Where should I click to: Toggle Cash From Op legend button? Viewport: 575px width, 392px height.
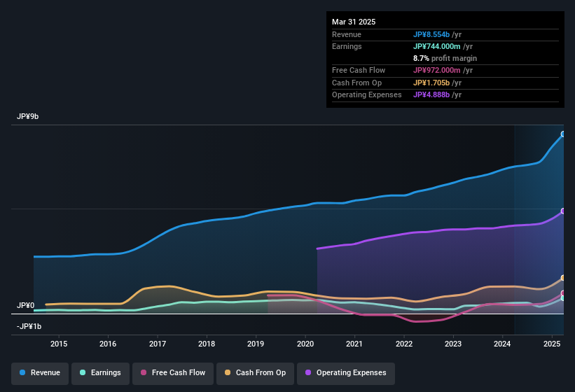pyautogui.click(x=255, y=373)
